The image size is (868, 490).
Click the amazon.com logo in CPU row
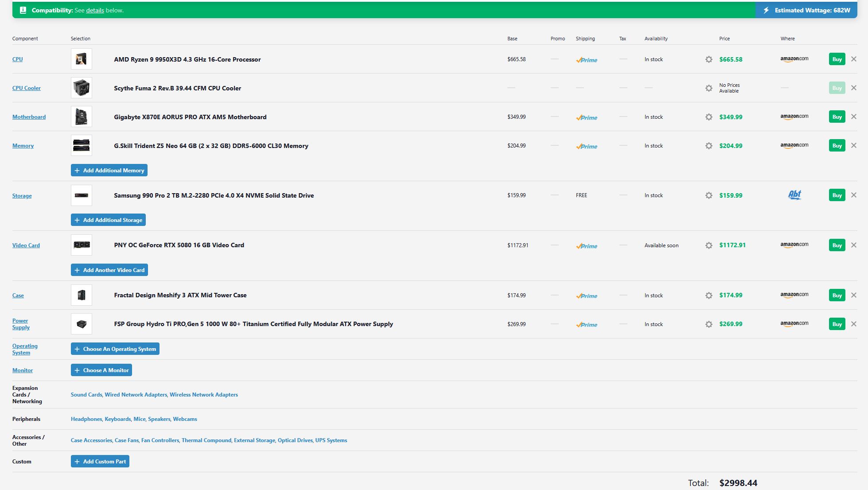point(794,59)
